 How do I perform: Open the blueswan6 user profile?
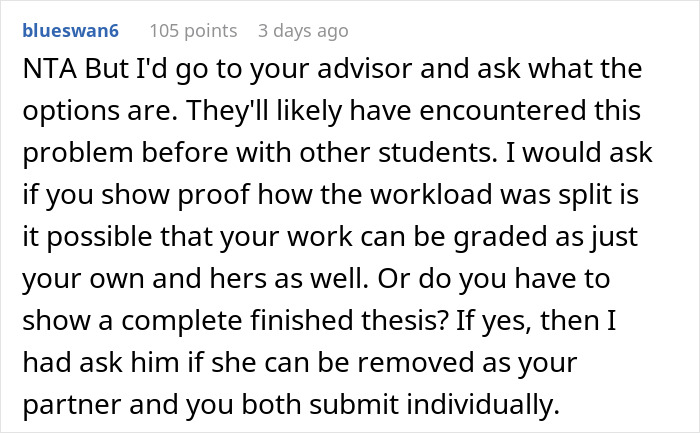click(x=70, y=31)
